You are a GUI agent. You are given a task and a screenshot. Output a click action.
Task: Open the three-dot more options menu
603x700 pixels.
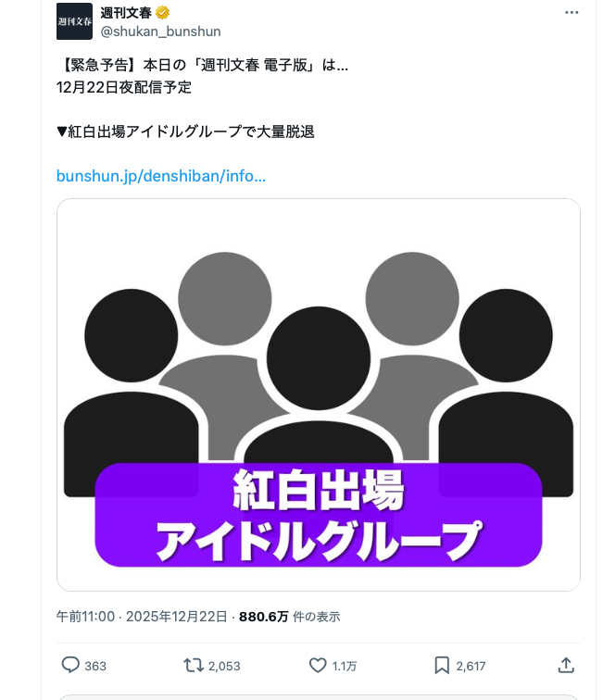572,13
